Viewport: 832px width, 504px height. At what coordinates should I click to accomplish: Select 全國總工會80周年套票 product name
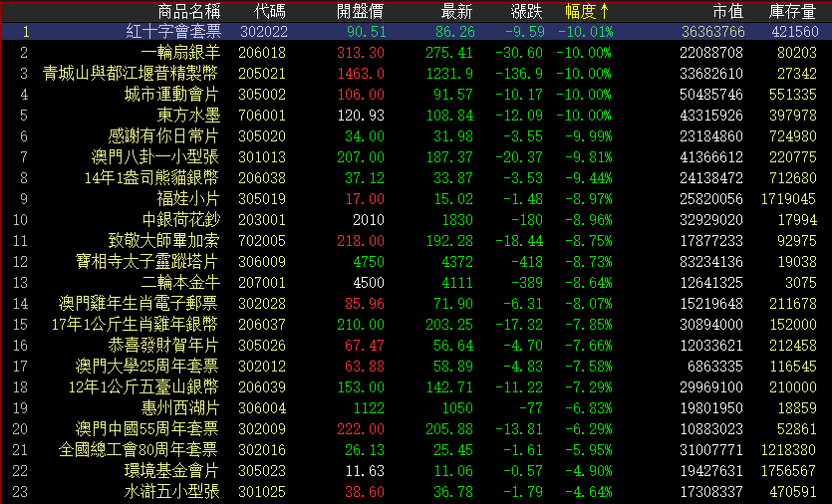click(x=138, y=450)
